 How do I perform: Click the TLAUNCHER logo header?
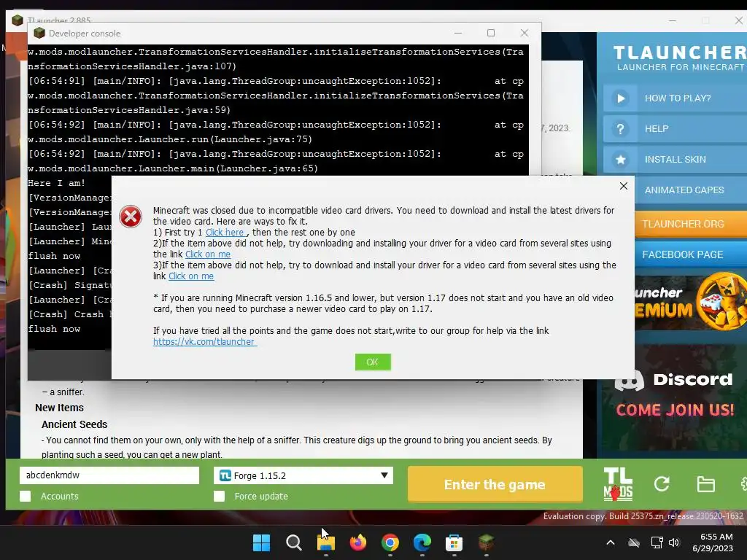point(679,58)
